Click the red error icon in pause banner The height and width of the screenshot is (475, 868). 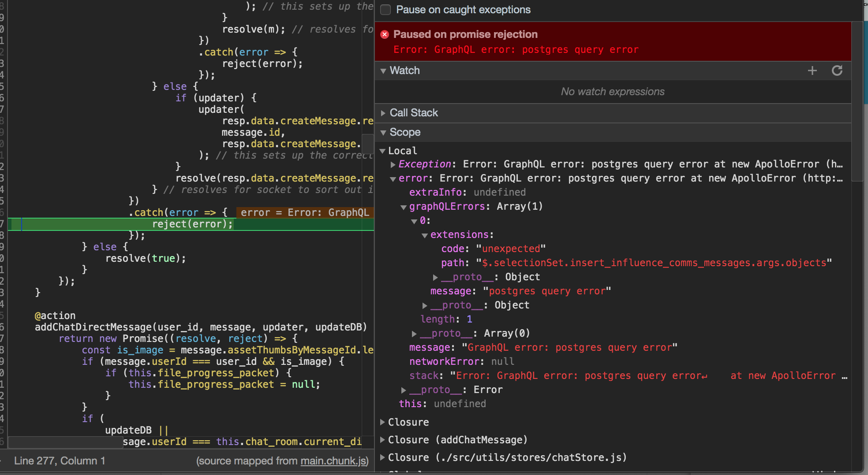[385, 34]
